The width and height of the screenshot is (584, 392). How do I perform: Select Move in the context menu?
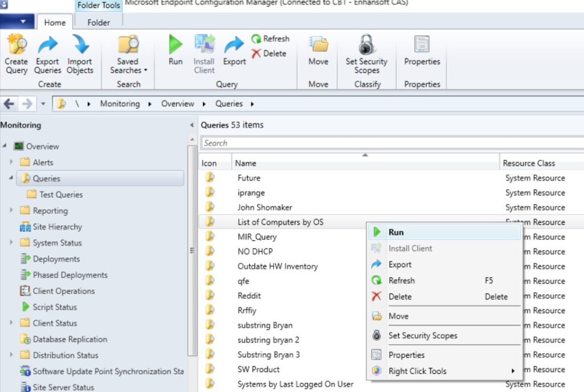[x=398, y=316]
